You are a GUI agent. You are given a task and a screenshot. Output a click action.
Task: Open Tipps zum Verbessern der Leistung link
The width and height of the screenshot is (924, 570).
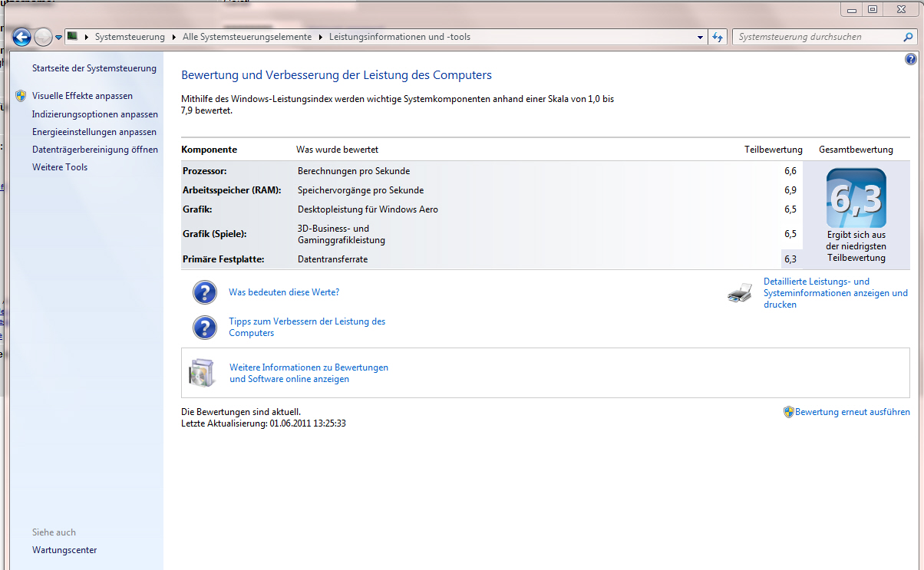(307, 328)
